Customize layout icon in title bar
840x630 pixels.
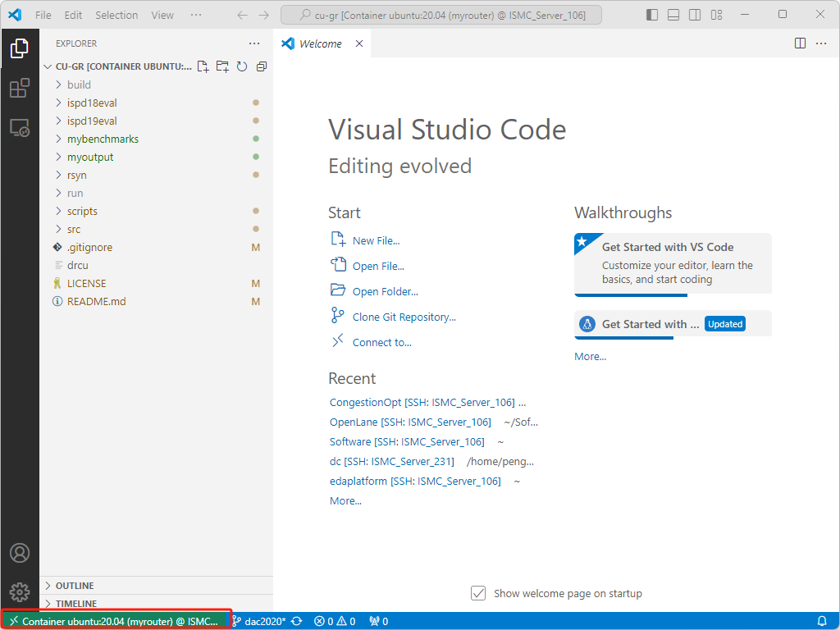click(716, 15)
